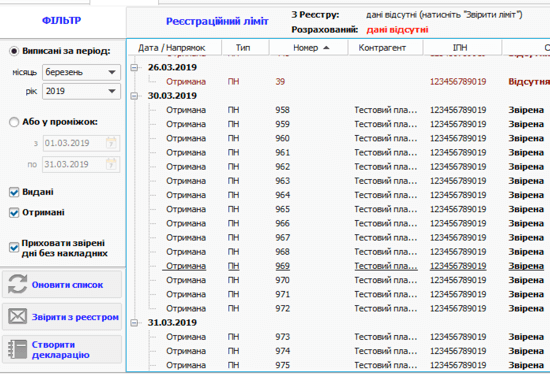Viewport: 550px width, 374px height.
Task: Click the 'ПН' type cell in row 974
Action: (x=233, y=351)
